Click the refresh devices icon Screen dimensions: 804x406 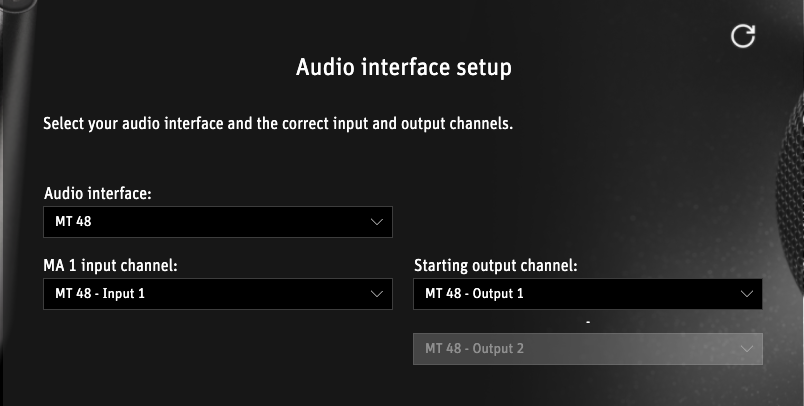point(743,36)
